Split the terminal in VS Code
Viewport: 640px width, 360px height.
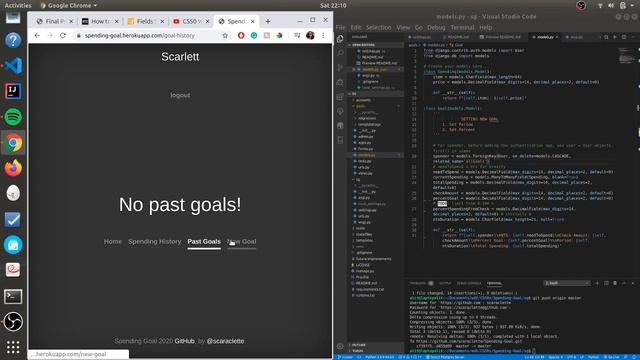pyautogui.click(x=606, y=283)
